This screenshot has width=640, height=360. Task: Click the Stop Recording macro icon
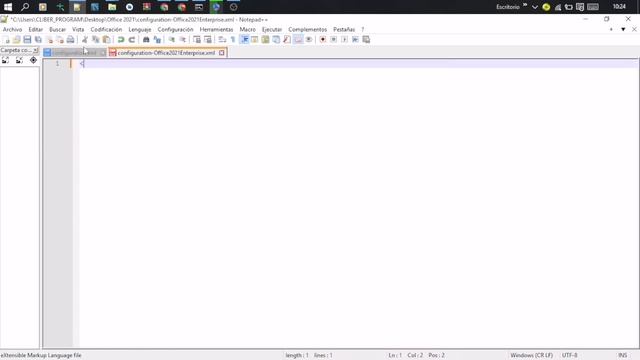[333, 40]
